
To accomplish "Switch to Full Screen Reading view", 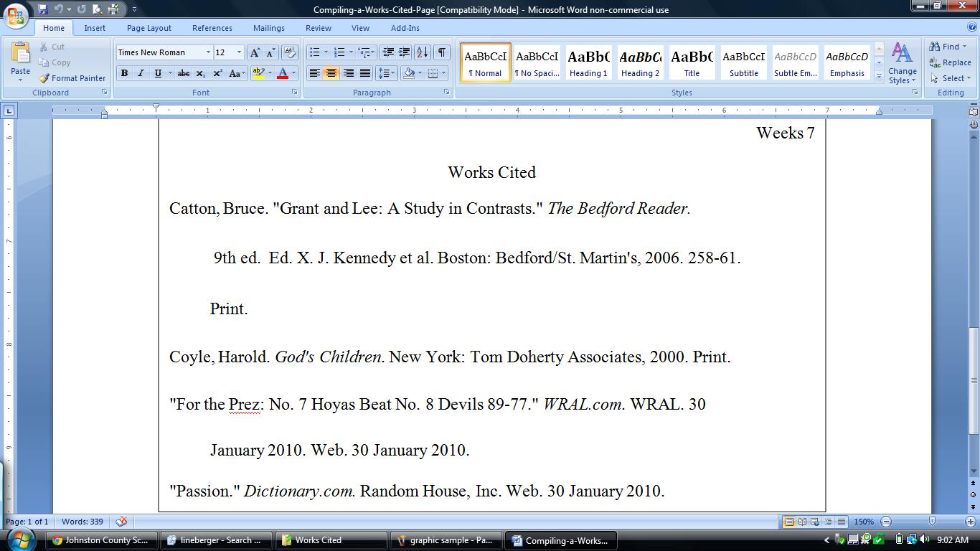I will tap(803, 522).
